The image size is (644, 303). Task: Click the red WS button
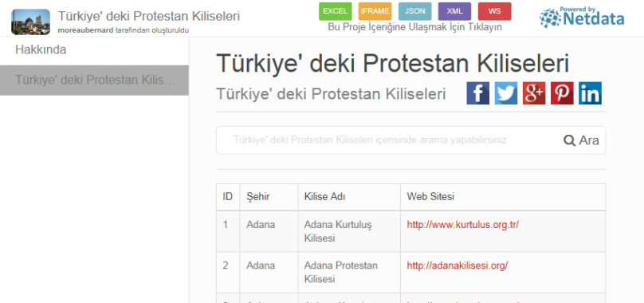pyautogui.click(x=494, y=11)
